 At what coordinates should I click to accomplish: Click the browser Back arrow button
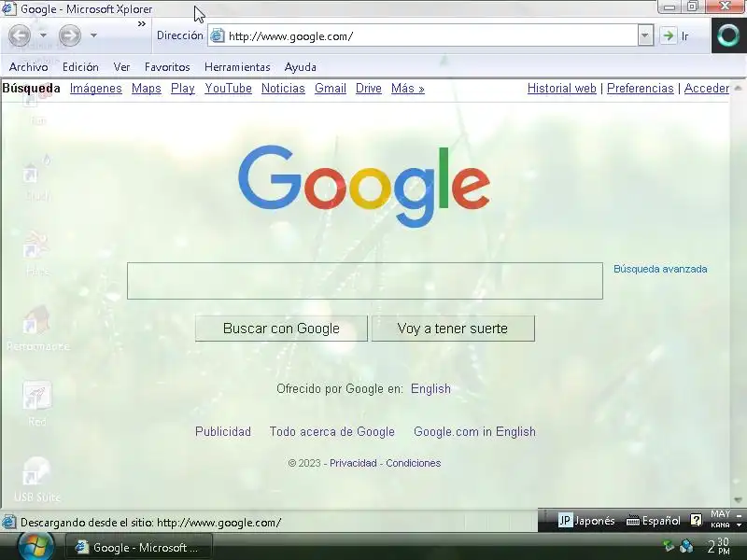20,35
